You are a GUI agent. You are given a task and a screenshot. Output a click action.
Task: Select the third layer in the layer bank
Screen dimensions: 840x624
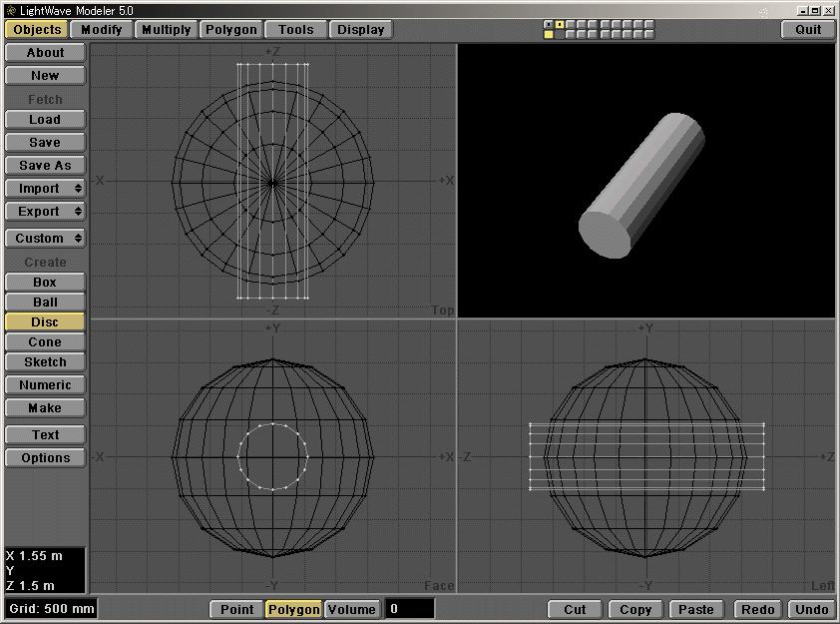[x=570, y=26]
